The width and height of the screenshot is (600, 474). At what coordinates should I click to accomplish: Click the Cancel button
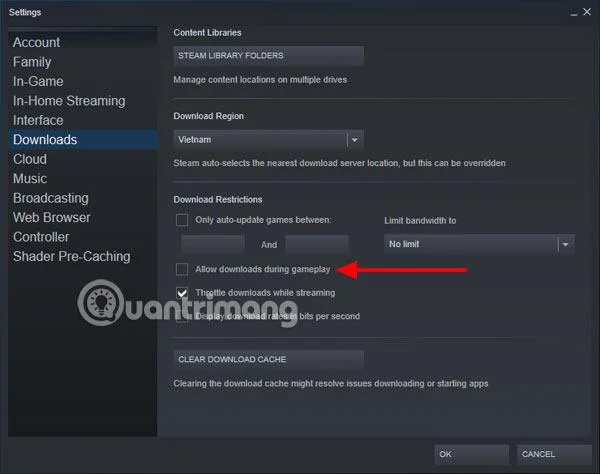point(554,454)
